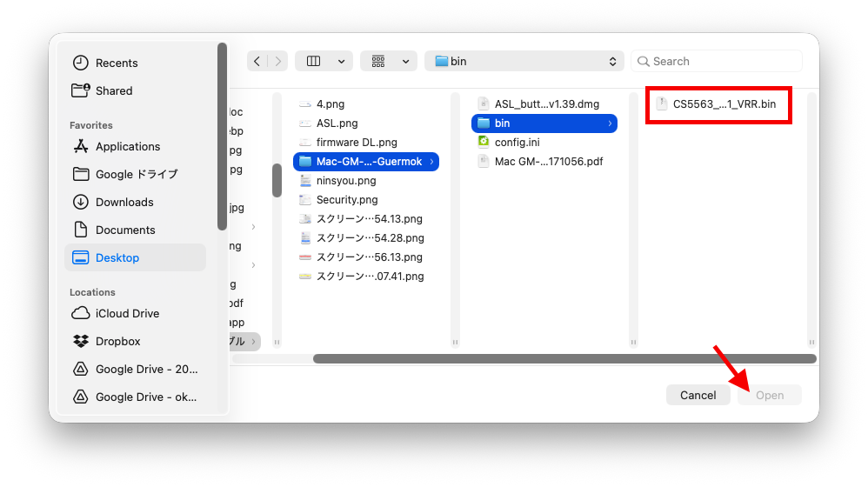Click the back navigation arrow
Viewport: 868px width, 487px height.
(257, 61)
